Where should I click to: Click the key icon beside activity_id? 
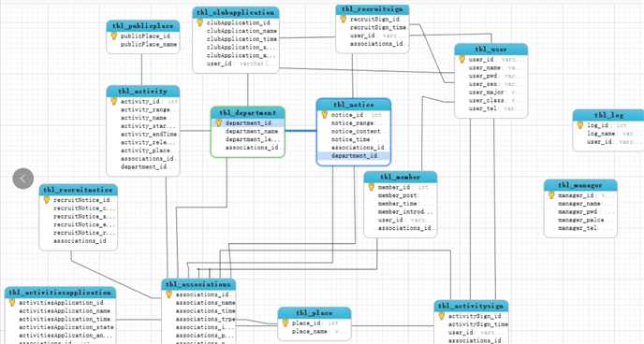(x=114, y=101)
